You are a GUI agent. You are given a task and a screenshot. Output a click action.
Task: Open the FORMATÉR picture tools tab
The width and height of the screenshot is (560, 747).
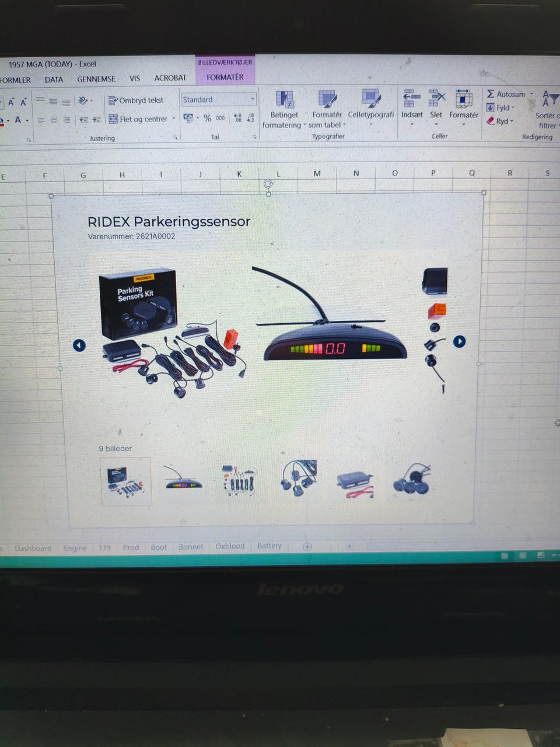(x=225, y=77)
